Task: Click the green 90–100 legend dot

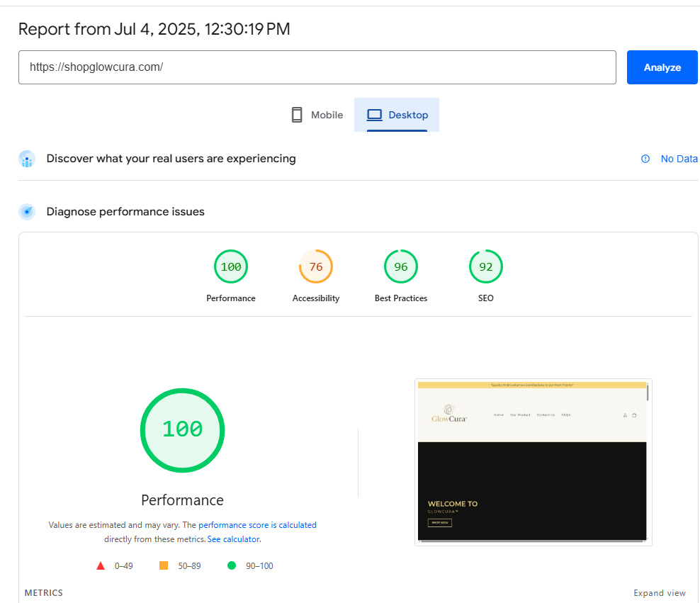Action: (232, 565)
